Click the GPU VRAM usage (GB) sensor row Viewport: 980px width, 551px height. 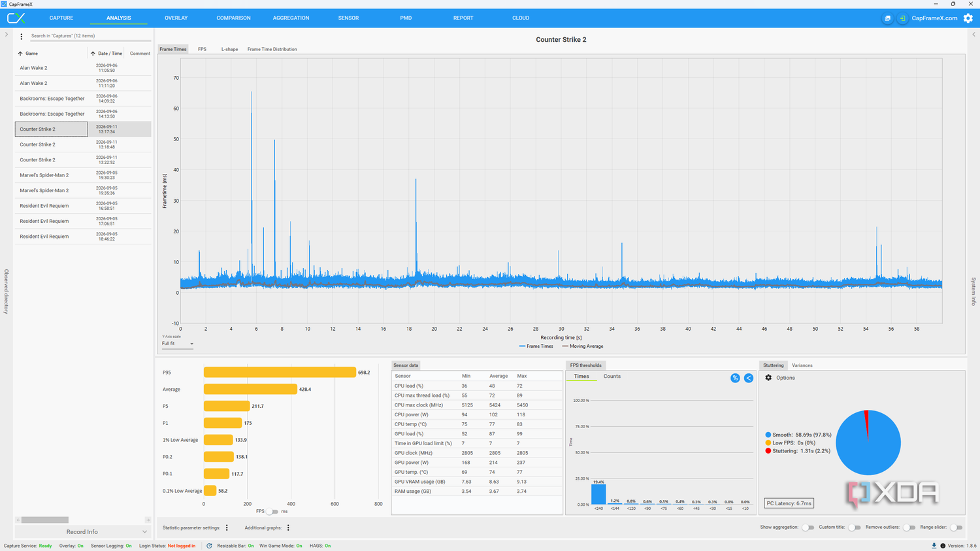coord(477,482)
